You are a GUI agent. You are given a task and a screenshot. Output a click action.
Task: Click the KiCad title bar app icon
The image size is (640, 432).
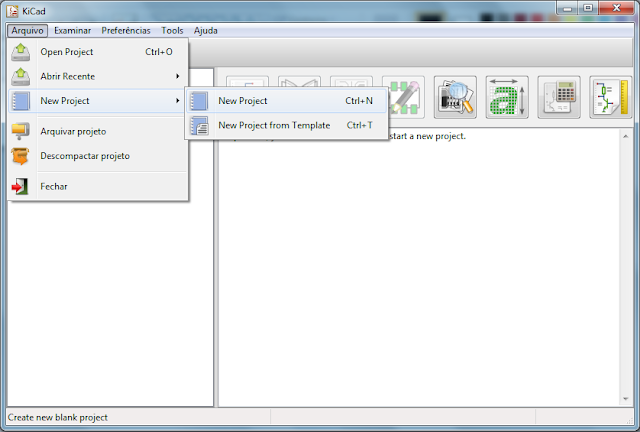pos(12,11)
